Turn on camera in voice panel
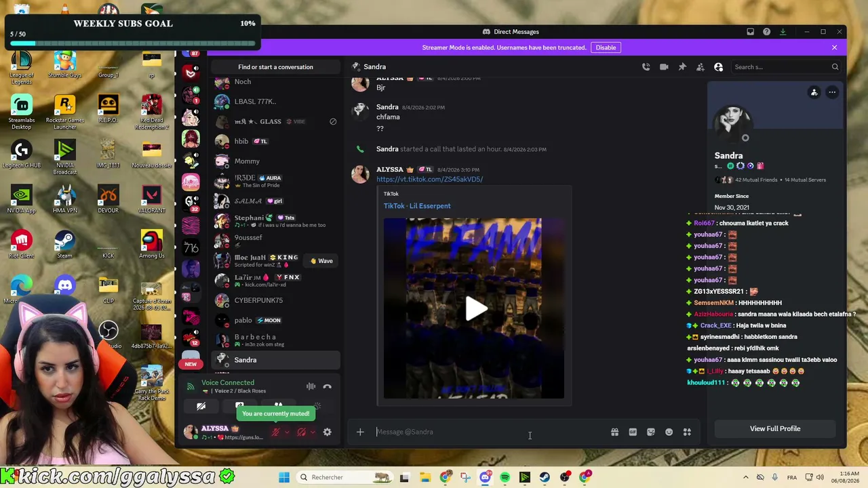Viewport: 868px width, 488px height. click(201, 406)
